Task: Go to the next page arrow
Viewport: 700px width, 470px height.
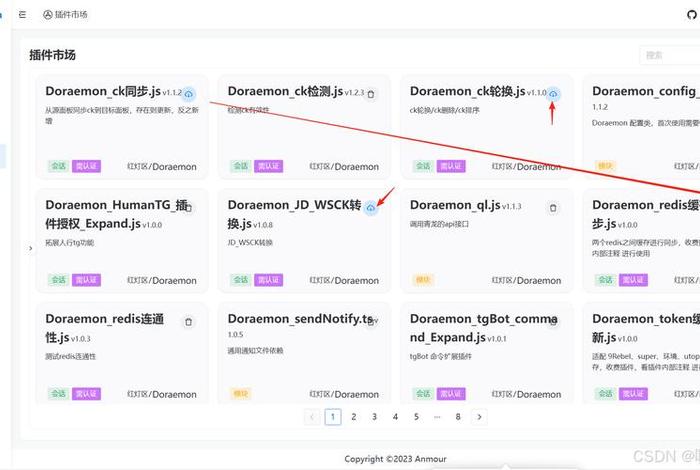Action: 479,417
